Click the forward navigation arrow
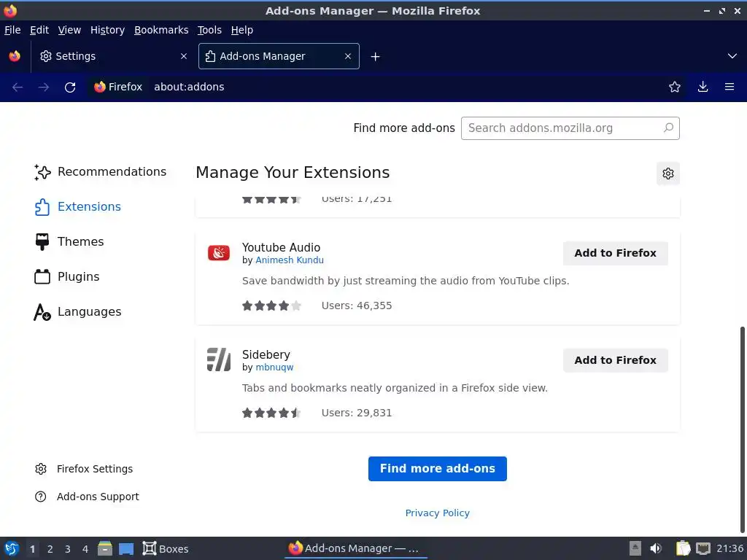Image resolution: width=747 pixels, height=560 pixels. (43, 87)
